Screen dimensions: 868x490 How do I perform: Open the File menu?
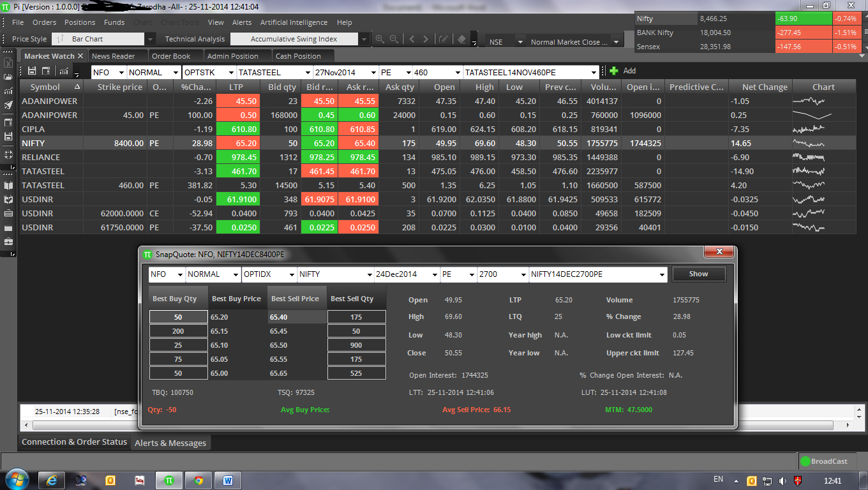click(x=18, y=22)
